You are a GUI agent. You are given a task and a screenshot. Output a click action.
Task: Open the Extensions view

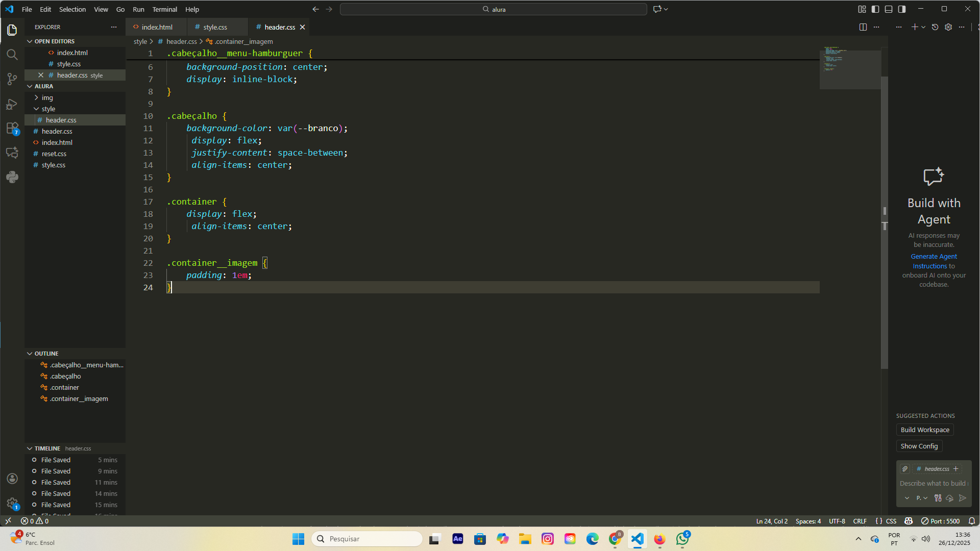(x=12, y=128)
